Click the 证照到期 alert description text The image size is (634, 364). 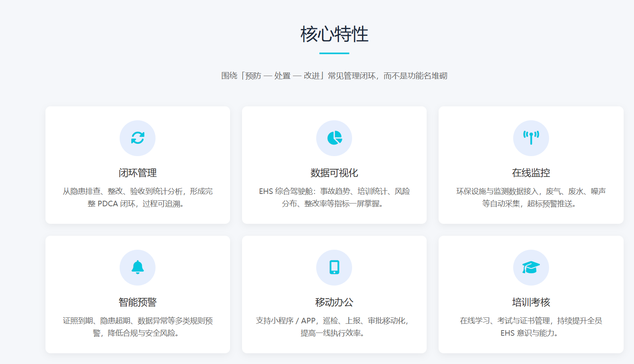click(138, 327)
